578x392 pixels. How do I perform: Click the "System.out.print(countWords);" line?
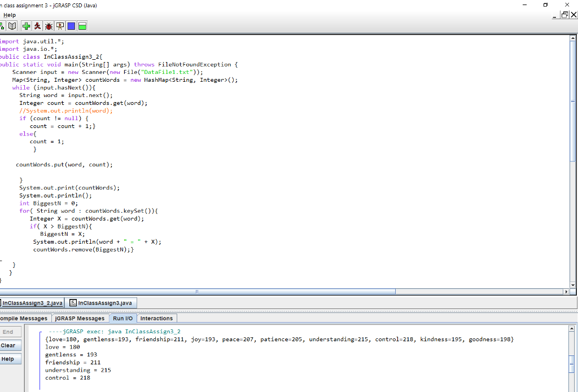[x=69, y=188]
